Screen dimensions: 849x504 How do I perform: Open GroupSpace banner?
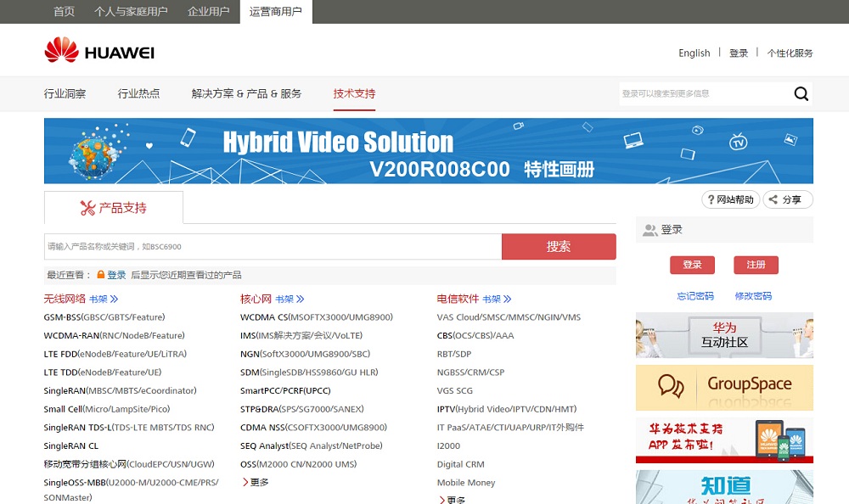pyautogui.click(x=724, y=388)
